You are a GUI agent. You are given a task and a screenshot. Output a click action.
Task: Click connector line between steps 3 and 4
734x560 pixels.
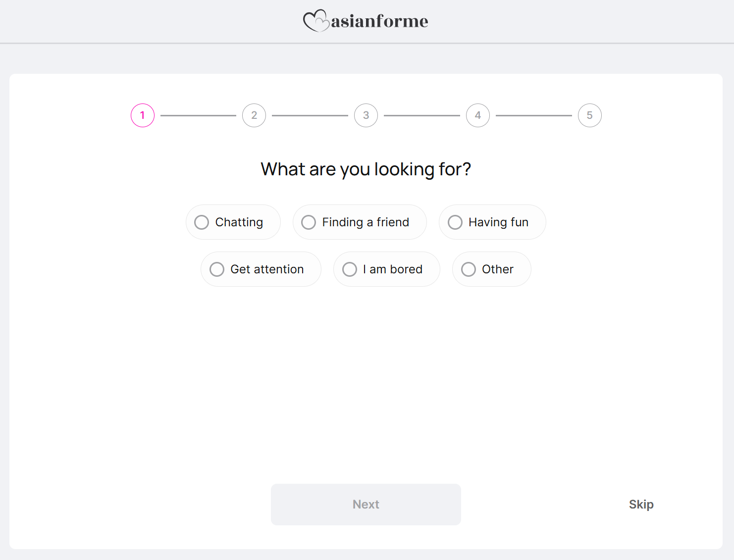422,115
